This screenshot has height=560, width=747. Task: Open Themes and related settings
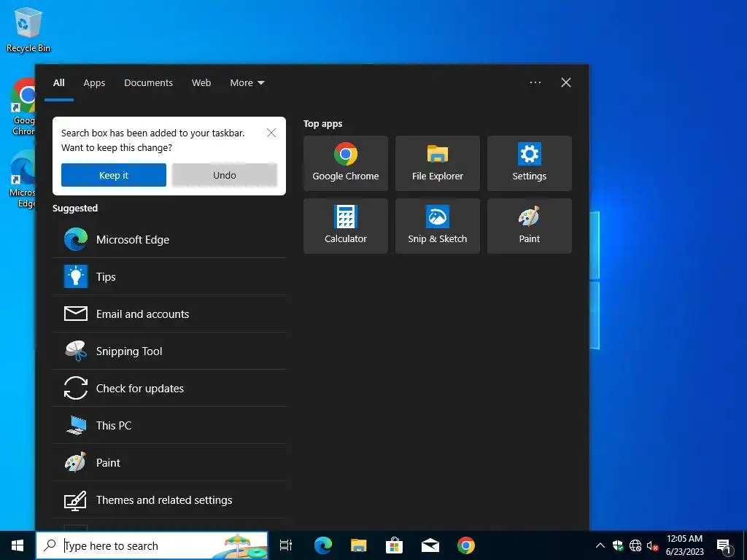[x=169, y=499]
